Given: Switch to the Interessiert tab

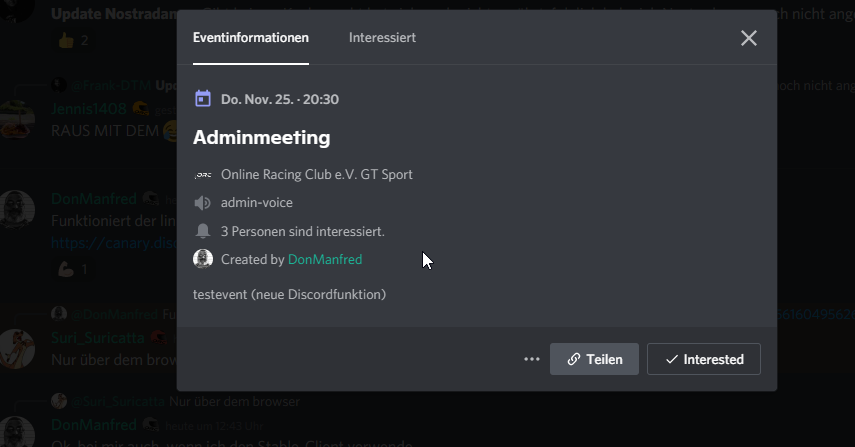Looking at the screenshot, I should tap(382, 38).
